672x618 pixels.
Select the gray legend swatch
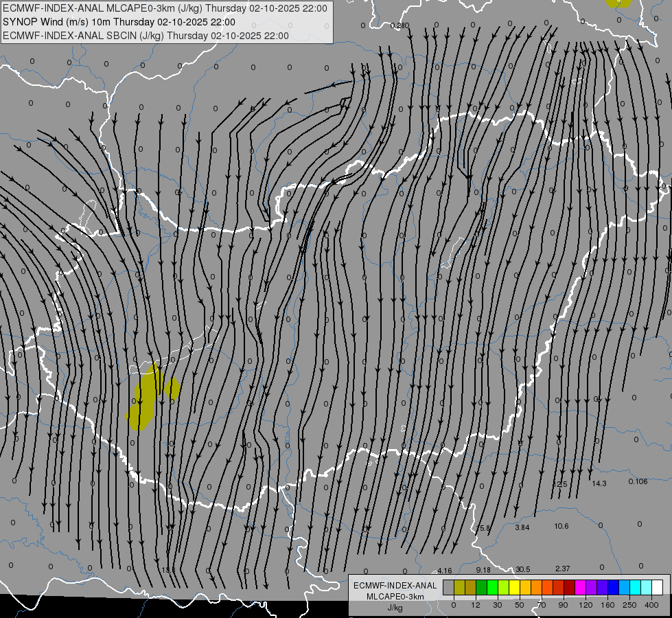pyautogui.click(x=448, y=587)
